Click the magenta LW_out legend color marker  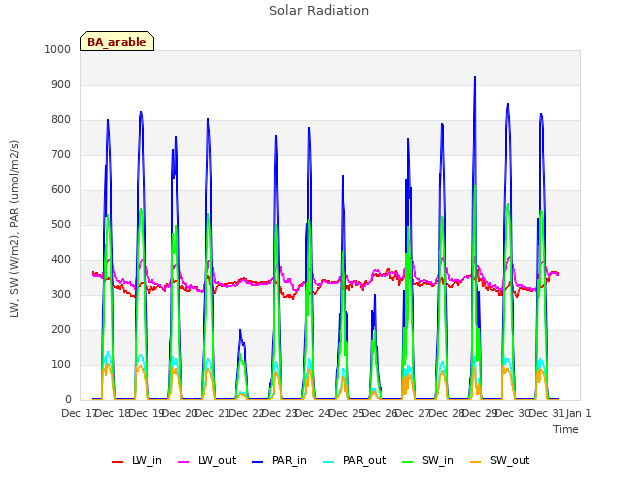pyautogui.click(x=184, y=462)
